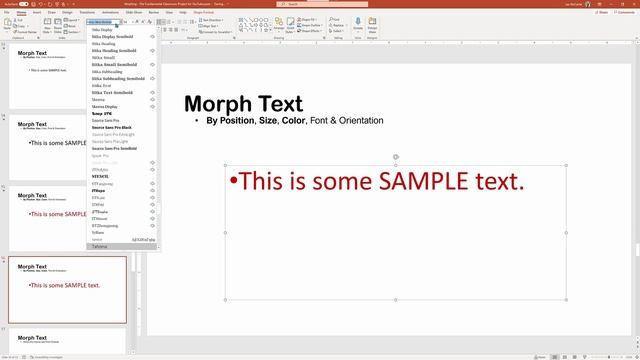
Task: Click the Design Ideas button
Action: click(372, 24)
